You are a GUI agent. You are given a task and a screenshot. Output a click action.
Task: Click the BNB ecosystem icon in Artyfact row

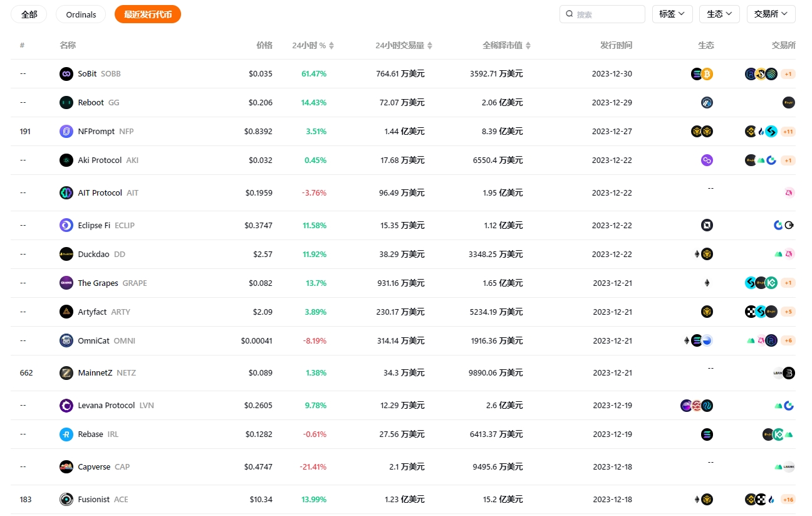pyautogui.click(x=707, y=312)
